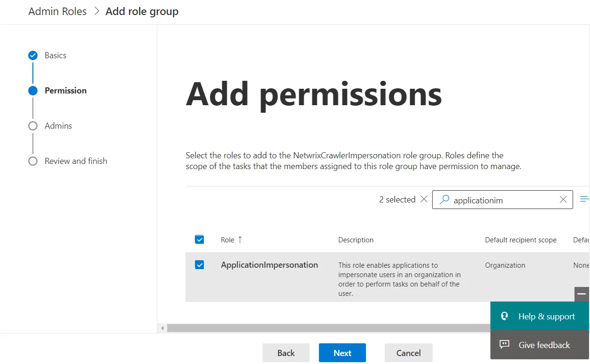The height and width of the screenshot is (364, 590).
Task: Clear the applicationim search text
Action: (x=563, y=200)
